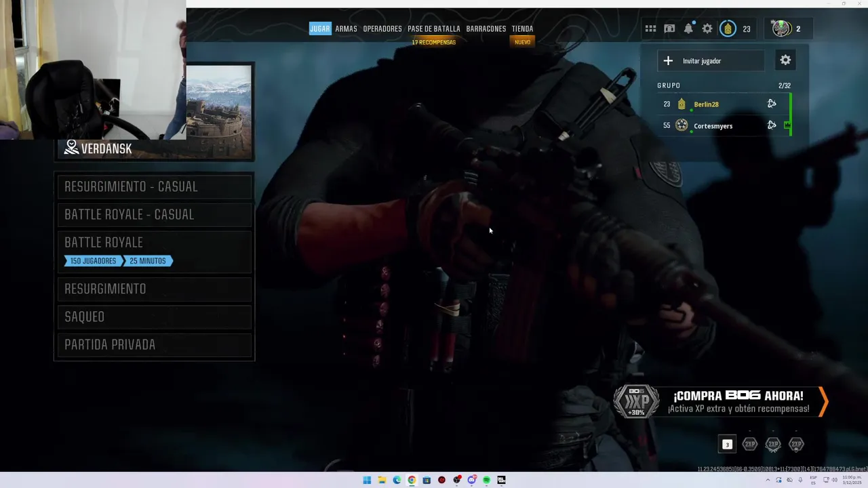The width and height of the screenshot is (868, 488).
Task: Click Cortesmyers star rank emblem
Action: pos(682,125)
